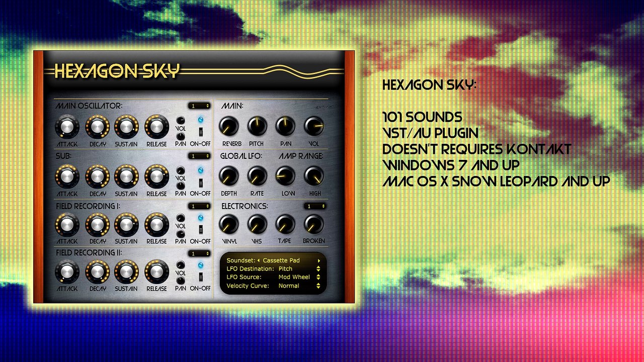Flip the Field Recording II On-Off switch
Viewport: 644px width, 362px height.
click(200, 278)
